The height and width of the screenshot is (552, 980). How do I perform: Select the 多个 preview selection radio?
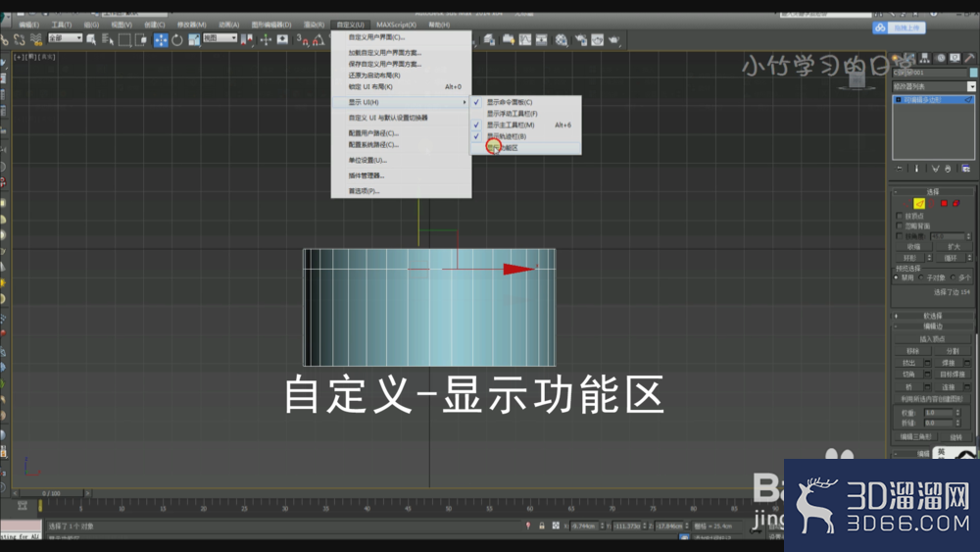click(954, 277)
